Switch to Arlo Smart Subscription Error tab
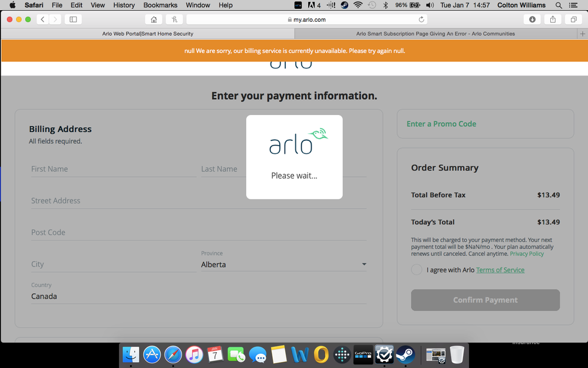The image size is (588, 368). click(435, 34)
